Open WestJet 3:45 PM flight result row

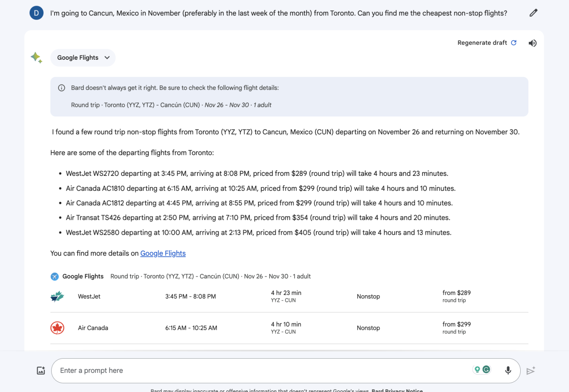tap(289, 297)
